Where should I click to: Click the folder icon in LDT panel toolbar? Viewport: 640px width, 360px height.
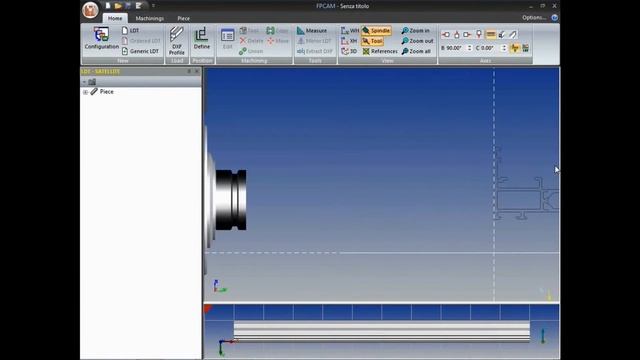click(x=92, y=82)
